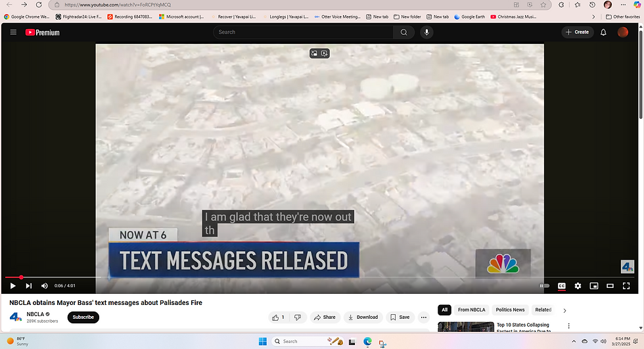Show more filter chips with right arrow
The height and width of the screenshot is (349, 644).
click(564, 310)
